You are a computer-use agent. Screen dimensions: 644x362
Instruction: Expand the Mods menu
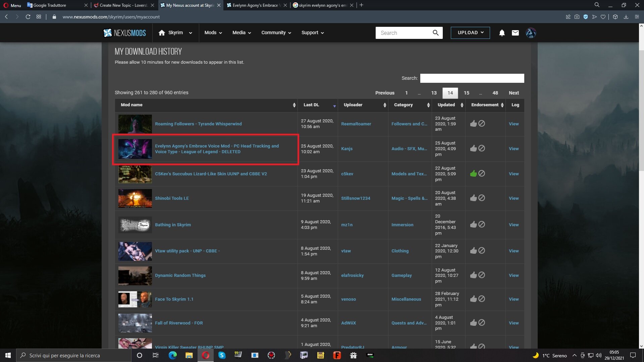click(213, 33)
